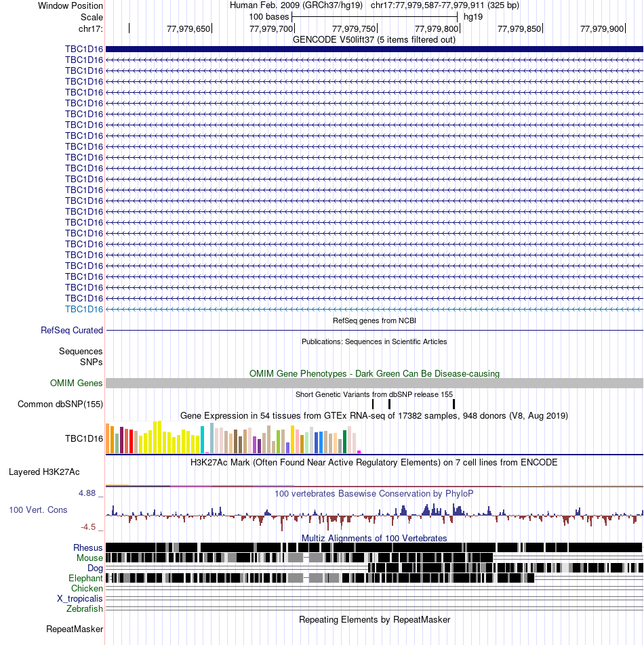Image resolution: width=644 pixels, height=645 pixels.
Task: Click the 'Layered H3K27Ac' label
Action: pyautogui.click(x=44, y=472)
